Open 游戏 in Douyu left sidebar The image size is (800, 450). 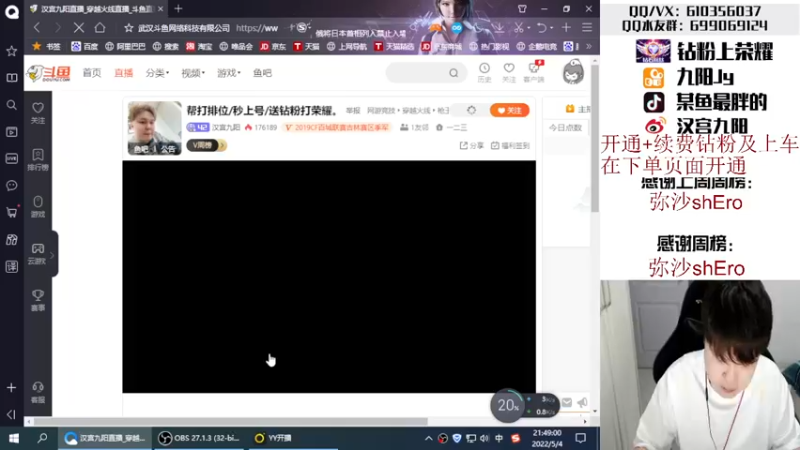click(38, 207)
